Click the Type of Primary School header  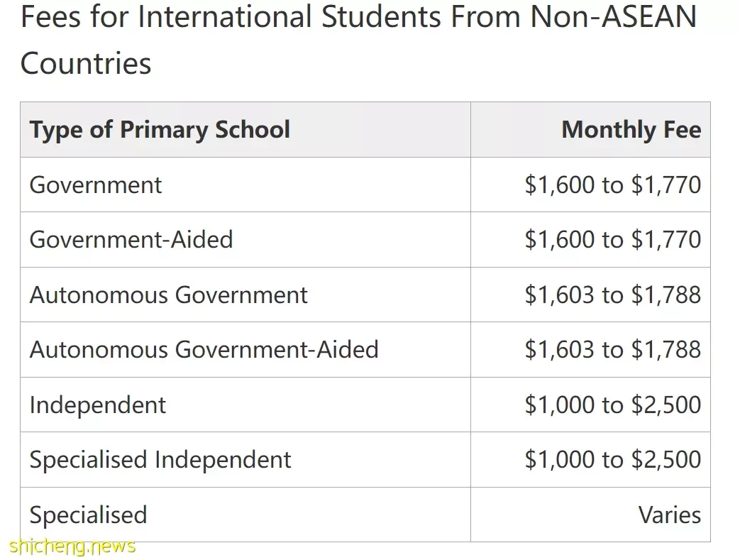tap(160, 130)
